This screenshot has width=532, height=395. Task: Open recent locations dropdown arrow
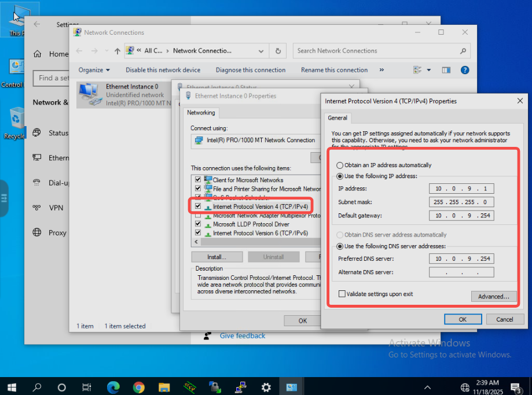click(107, 51)
